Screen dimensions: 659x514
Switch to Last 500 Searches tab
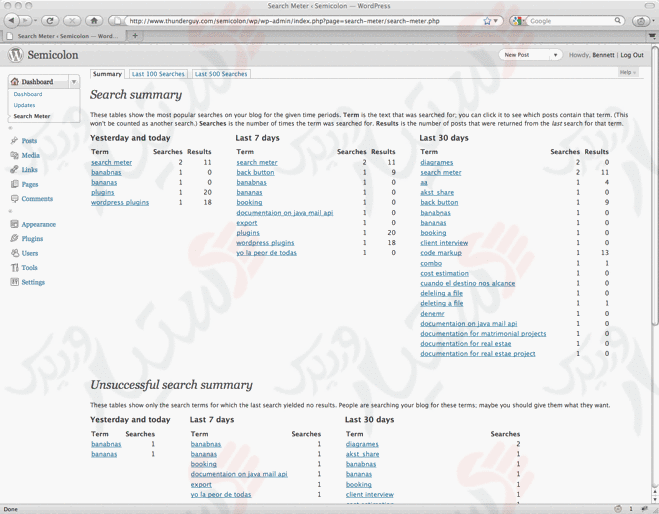point(220,74)
